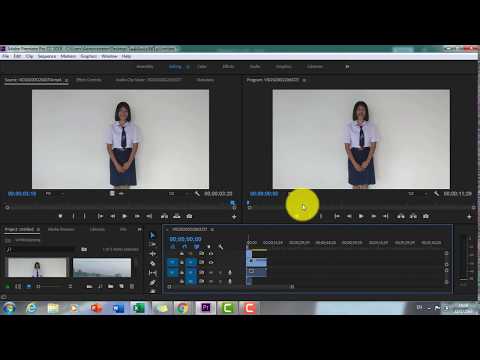Toggle top video track output eye
Screen dimensions: 480x360
(x=211, y=254)
